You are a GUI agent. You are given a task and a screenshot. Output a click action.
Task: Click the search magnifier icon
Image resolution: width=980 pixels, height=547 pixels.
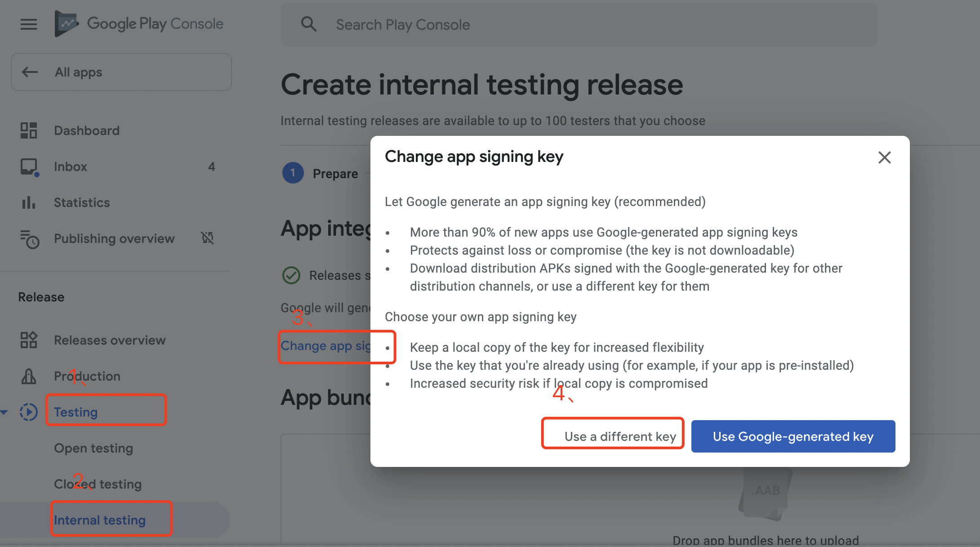[x=309, y=24]
